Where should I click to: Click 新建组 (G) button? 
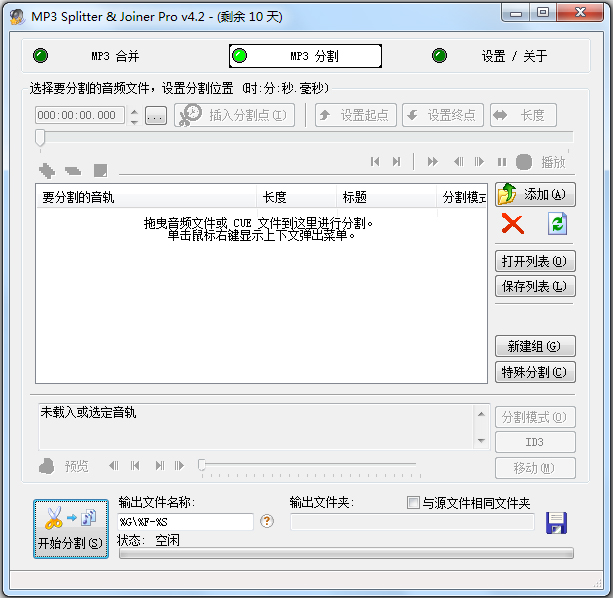[x=535, y=346]
